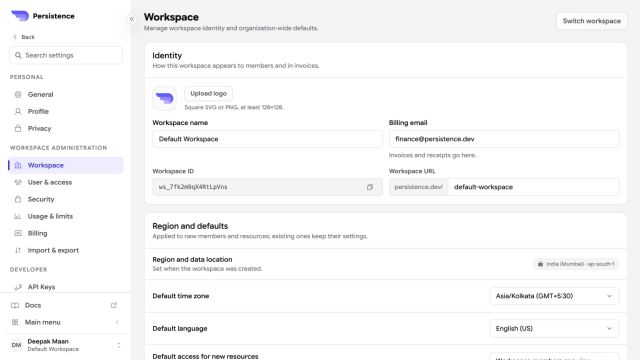Click the workspace logo thumbnail
This screenshot has height=360, width=640.
[164, 98]
